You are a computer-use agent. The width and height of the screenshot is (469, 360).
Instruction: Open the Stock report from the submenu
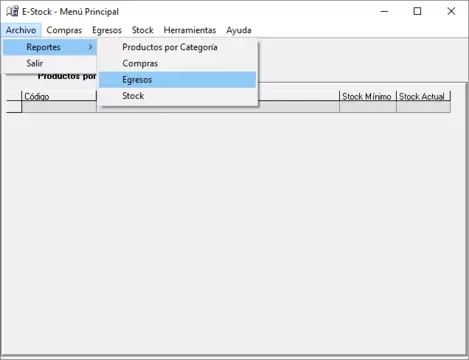pyautogui.click(x=178, y=96)
